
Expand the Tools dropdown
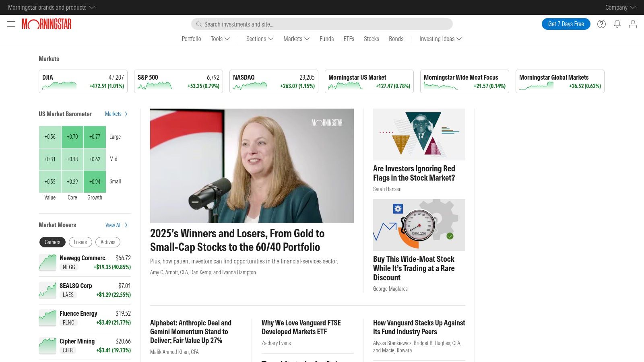point(220,39)
